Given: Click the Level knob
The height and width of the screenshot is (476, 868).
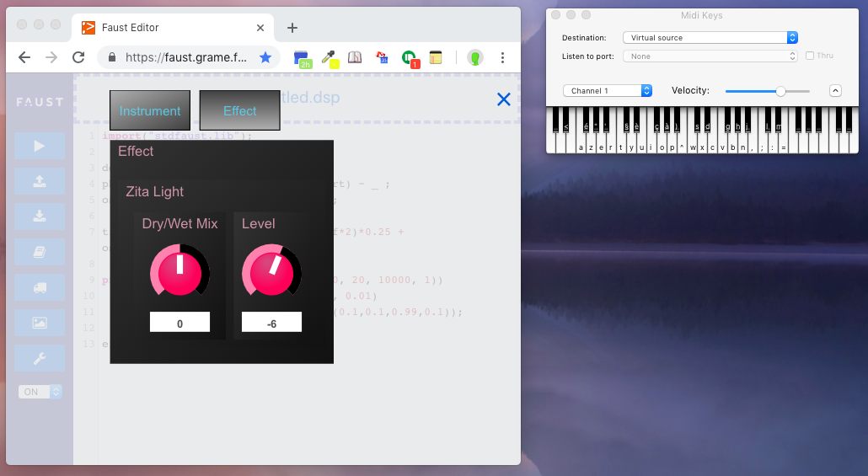Looking at the screenshot, I should tap(272, 270).
